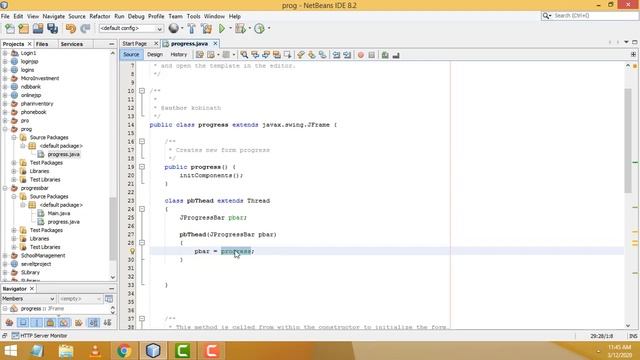Viewport: 640px width, 360px height.
Task: Expand the MicroInvestment project node
Action: click(x=5, y=78)
